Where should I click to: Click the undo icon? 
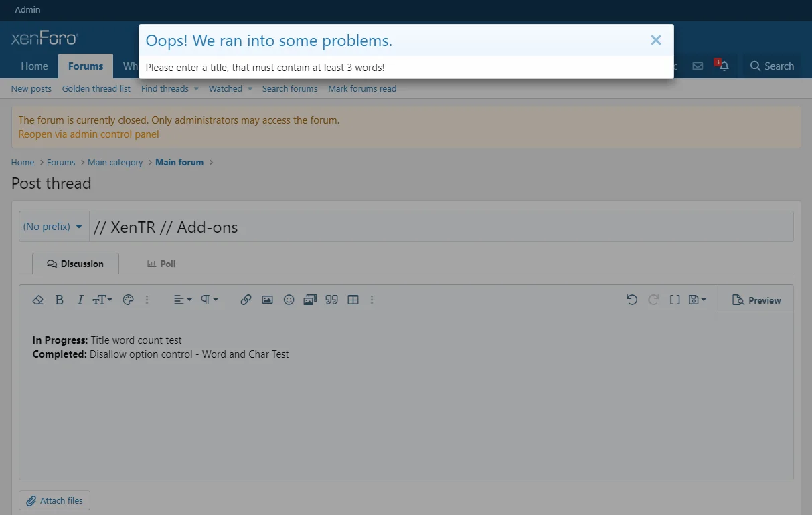click(632, 300)
